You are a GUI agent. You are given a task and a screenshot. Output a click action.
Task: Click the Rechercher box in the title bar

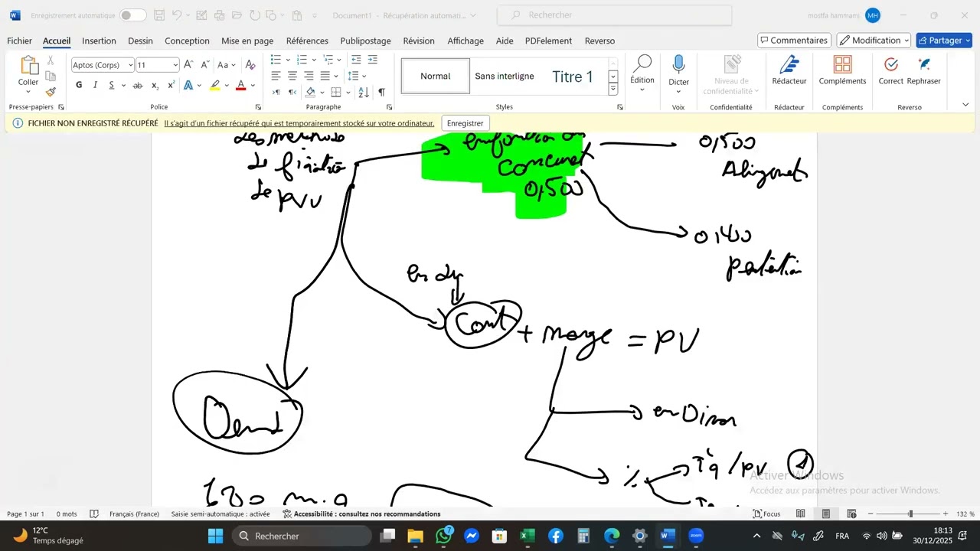[614, 15]
